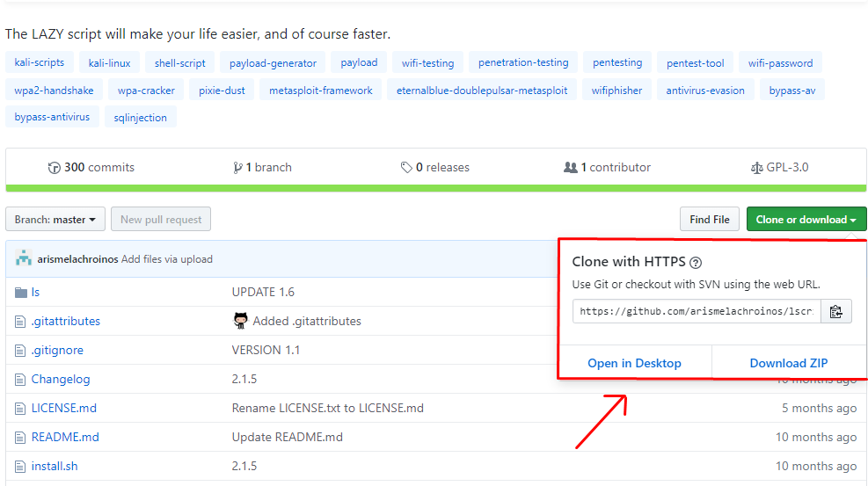Open the .gitignore file
This screenshot has width=868, height=486.
pyautogui.click(x=57, y=350)
